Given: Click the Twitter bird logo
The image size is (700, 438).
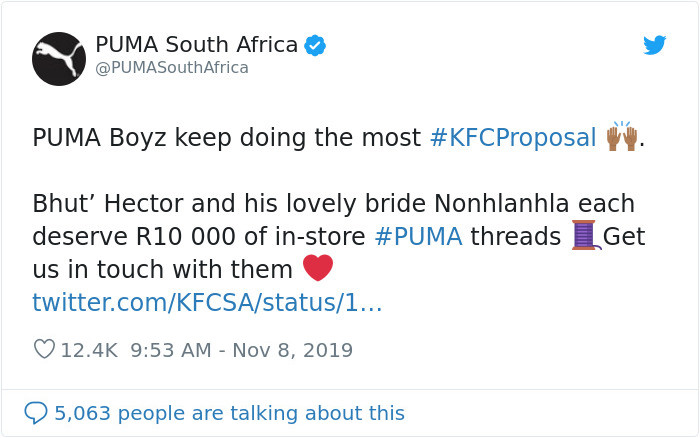Looking at the screenshot, I should (x=655, y=45).
